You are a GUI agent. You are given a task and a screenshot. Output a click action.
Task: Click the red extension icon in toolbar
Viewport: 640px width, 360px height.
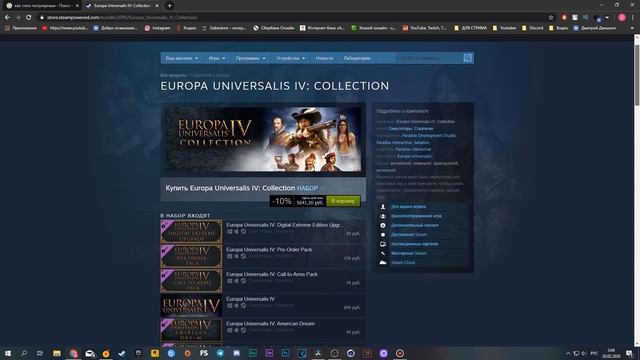[x=564, y=18]
